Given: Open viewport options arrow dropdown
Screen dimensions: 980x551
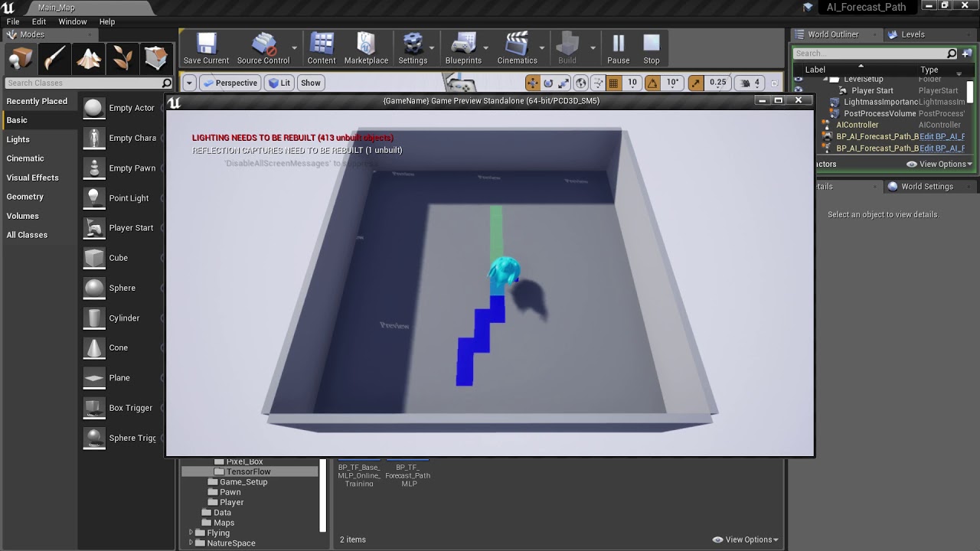Looking at the screenshot, I should (189, 83).
